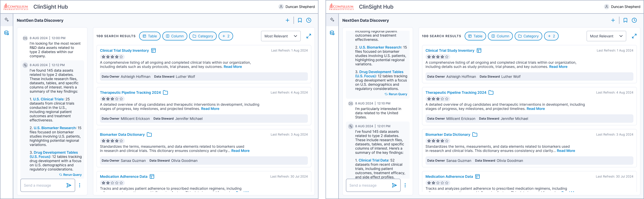Set fourth star on Therapeutic Pipeline Tracking 2024, left window
Viewport: 644px width, 199px height.
click(117, 99)
